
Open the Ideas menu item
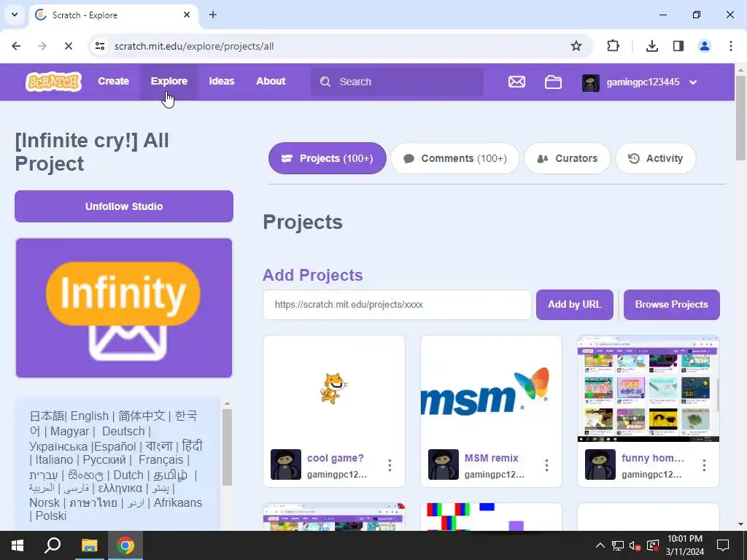(222, 82)
